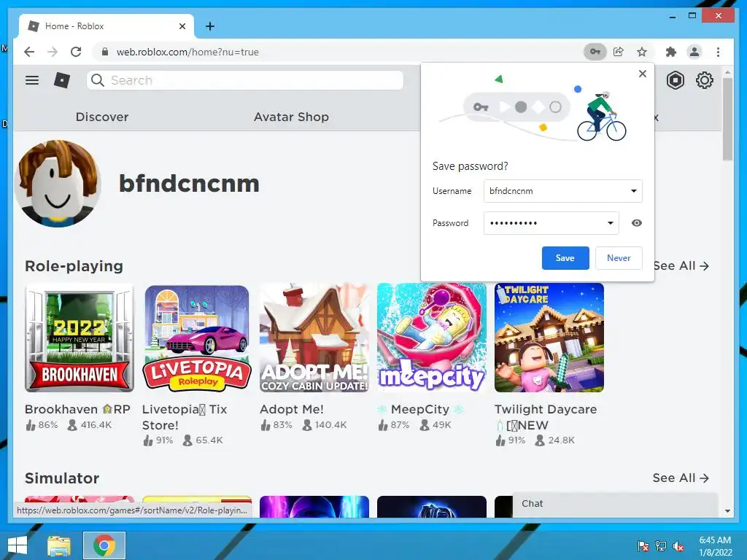Click the scrollbar down arrow
This screenshot has height=560, width=747.
point(727,511)
